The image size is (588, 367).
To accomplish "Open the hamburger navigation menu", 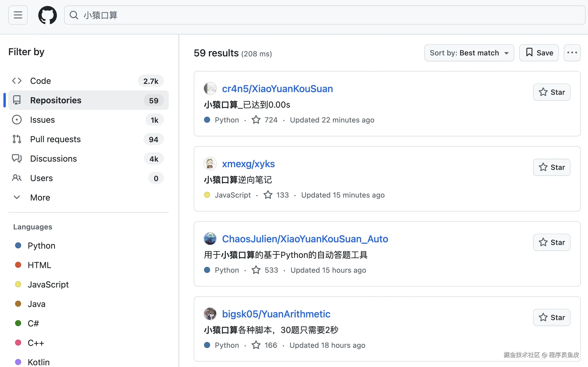I will [x=18, y=15].
